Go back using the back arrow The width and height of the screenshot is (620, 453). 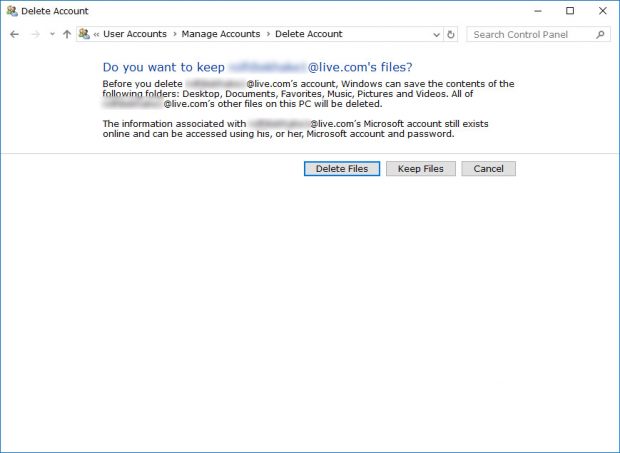(14, 34)
